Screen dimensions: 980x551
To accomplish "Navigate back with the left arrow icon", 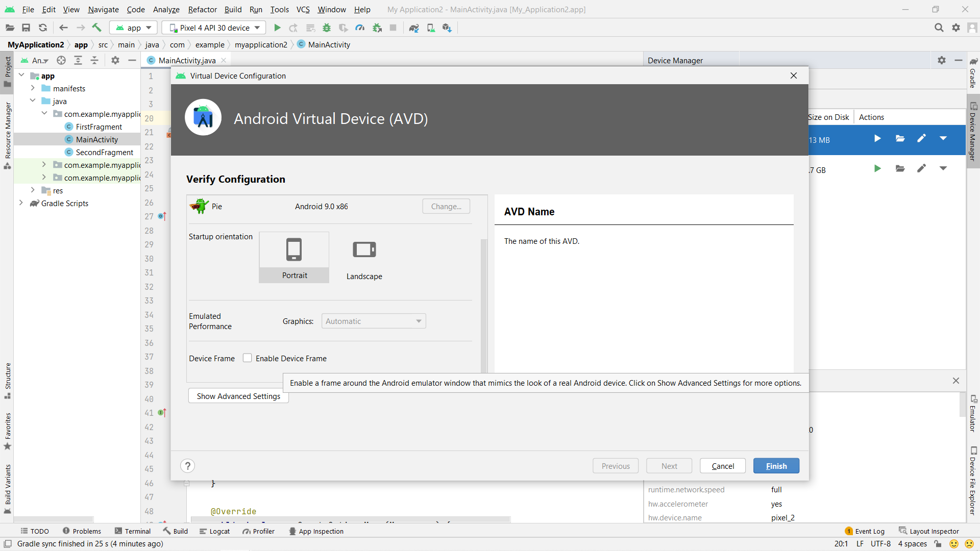I will click(x=63, y=28).
